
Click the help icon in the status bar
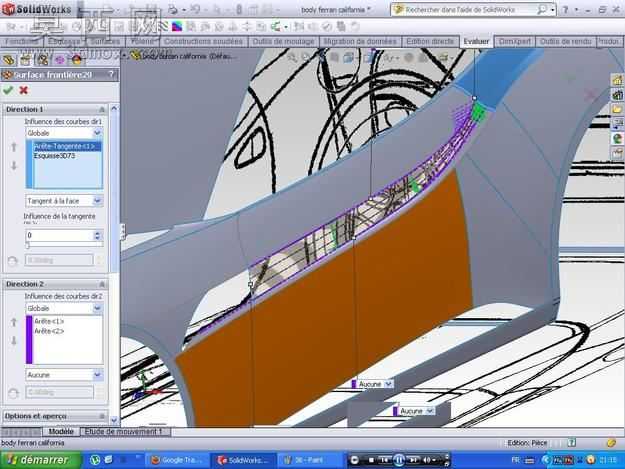pos(571,442)
